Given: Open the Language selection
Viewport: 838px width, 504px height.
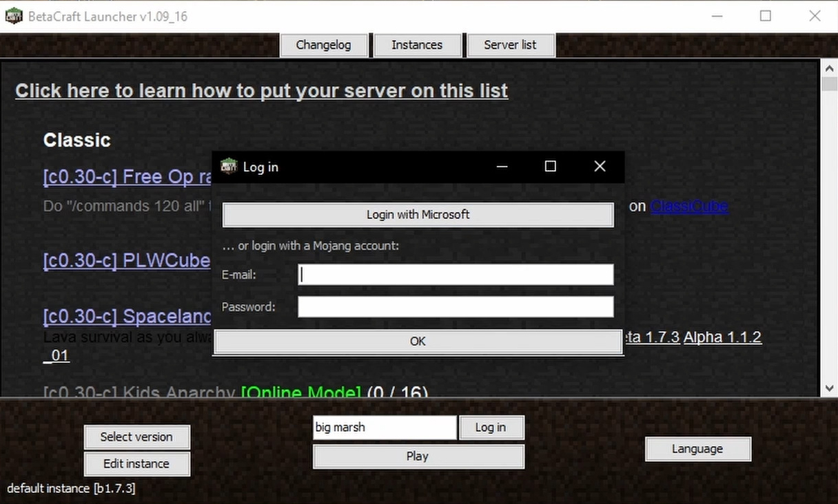Looking at the screenshot, I should point(697,450).
